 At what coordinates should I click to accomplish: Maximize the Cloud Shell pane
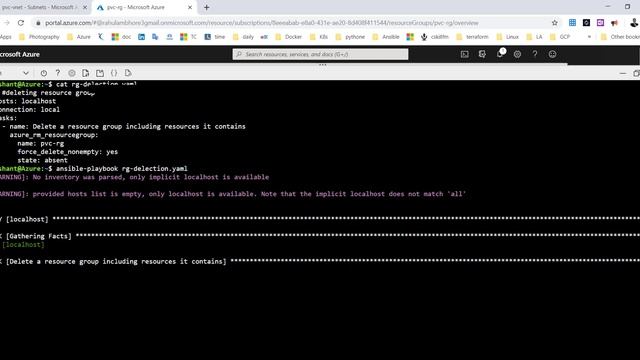point(636,73)
